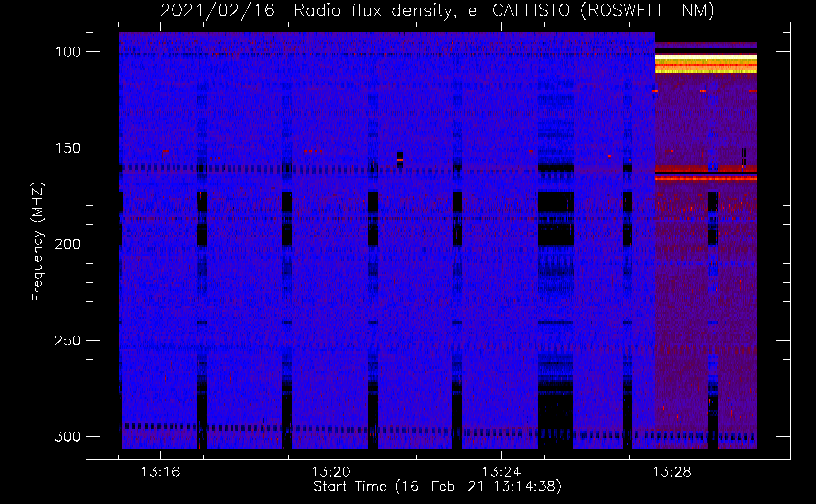Click the 'Frequency (MHZ)' axis label

(x=38, y=242)
